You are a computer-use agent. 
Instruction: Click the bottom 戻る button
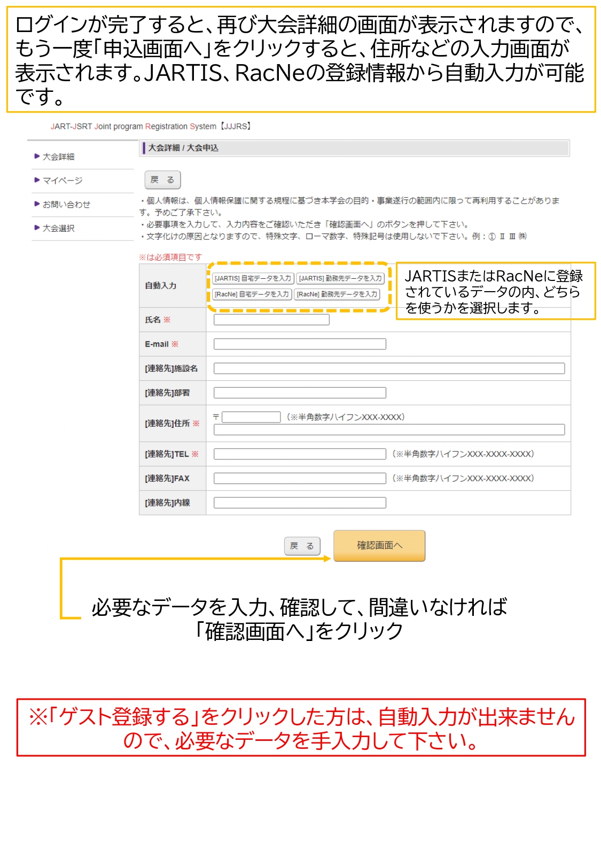302,546
